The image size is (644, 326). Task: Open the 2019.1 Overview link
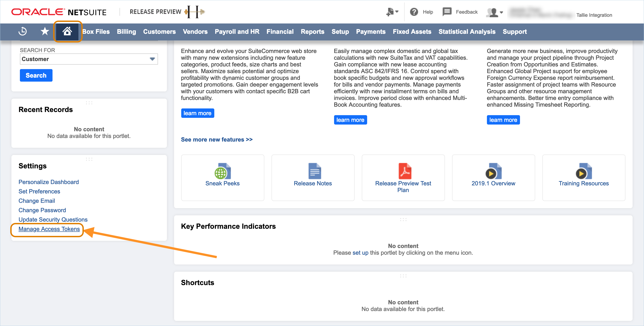point(493,183)
